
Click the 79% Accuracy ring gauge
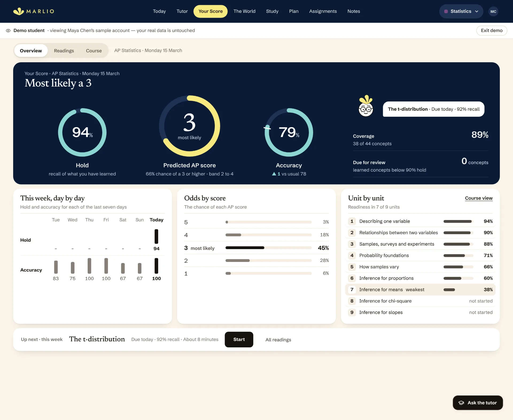(289, 132)
